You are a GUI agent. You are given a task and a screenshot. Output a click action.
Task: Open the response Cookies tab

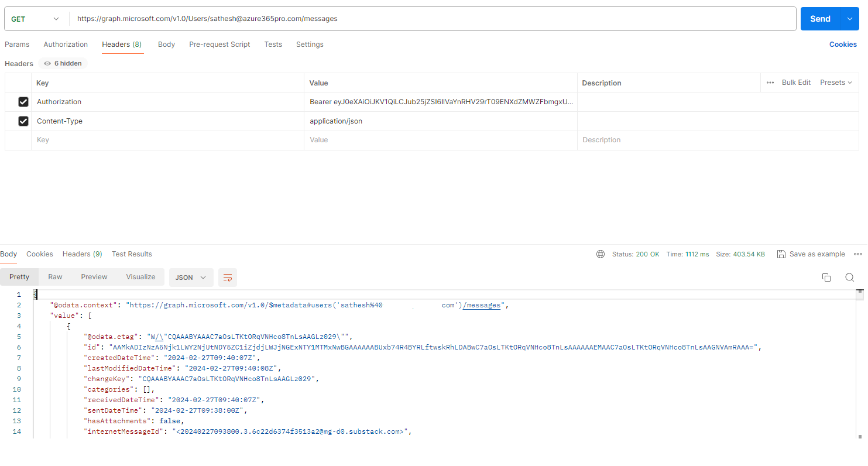click(40, 254)
